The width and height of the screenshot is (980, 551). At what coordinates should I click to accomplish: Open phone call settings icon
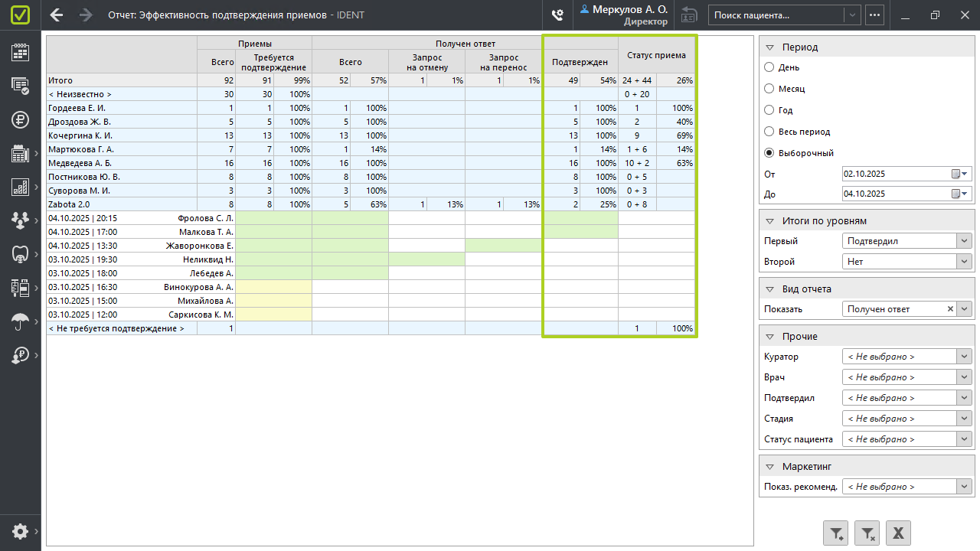[x=557, y=15]
